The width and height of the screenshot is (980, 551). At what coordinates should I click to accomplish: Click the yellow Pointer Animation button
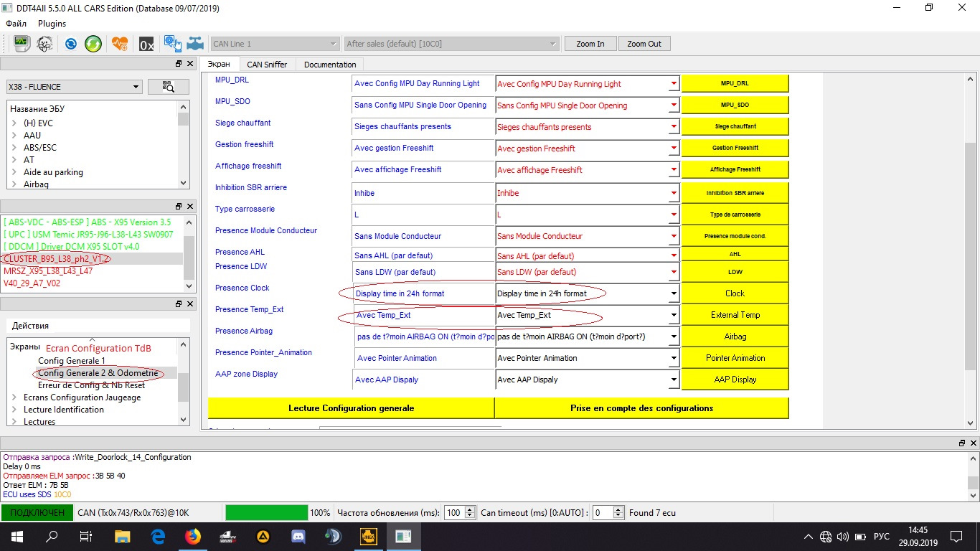tap(735, 358)
